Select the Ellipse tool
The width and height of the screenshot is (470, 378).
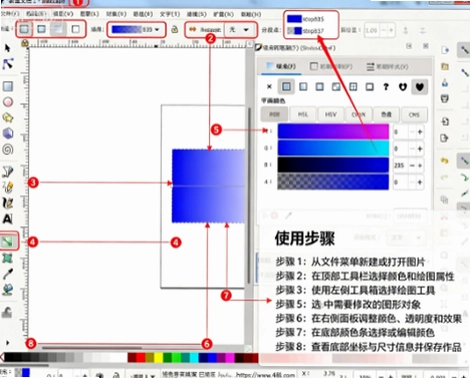pyautogui.click(x=8, y=102)
